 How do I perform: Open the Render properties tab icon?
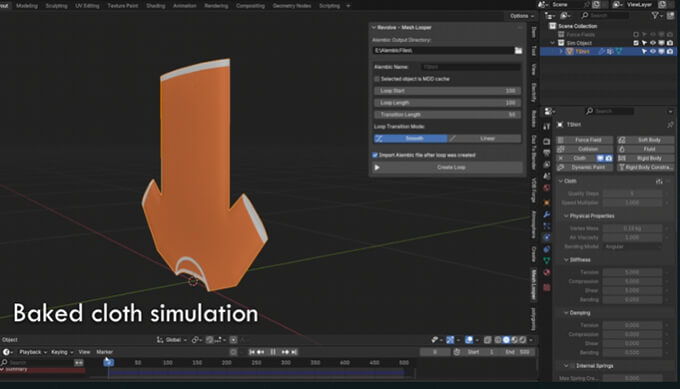pos(546,141)
